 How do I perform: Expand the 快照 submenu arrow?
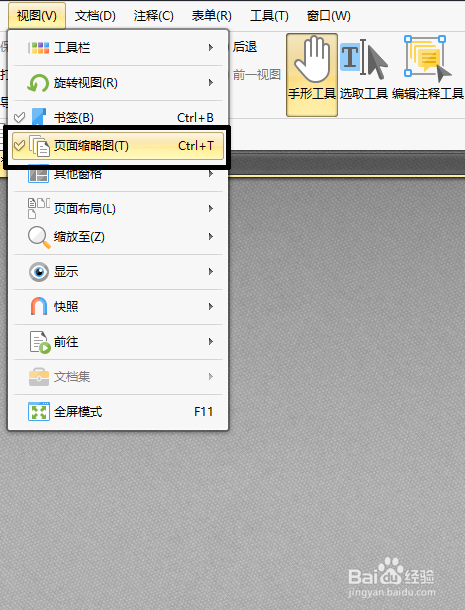(x=211, y=307)
